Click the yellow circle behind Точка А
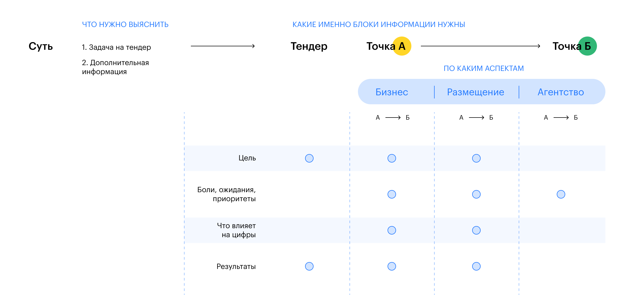Image resolution: width=644 pixels, height=306 pixels. [x=402, y=46]
